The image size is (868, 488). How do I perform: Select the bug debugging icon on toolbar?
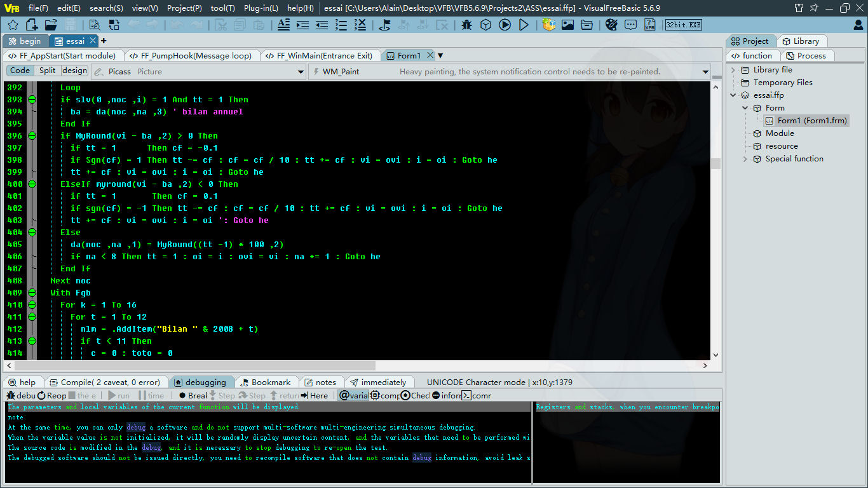pyautogui.click(x=467, y=25)
